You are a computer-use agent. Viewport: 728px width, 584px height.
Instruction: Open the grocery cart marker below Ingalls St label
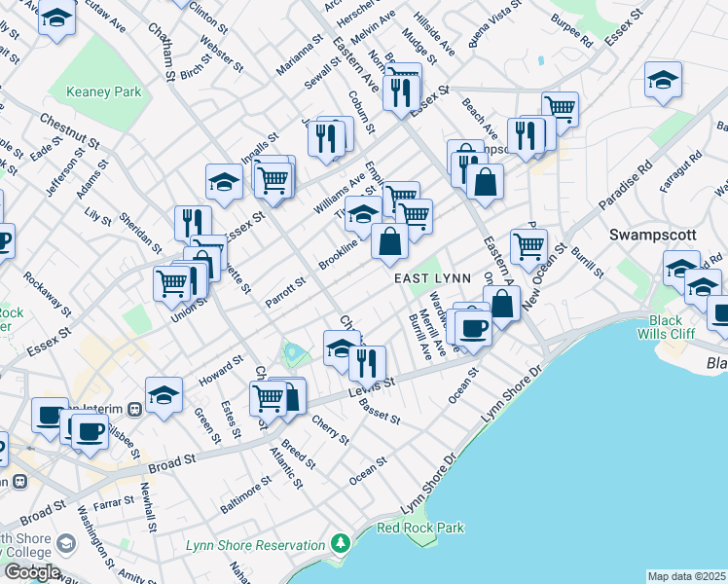pos(273,181)
